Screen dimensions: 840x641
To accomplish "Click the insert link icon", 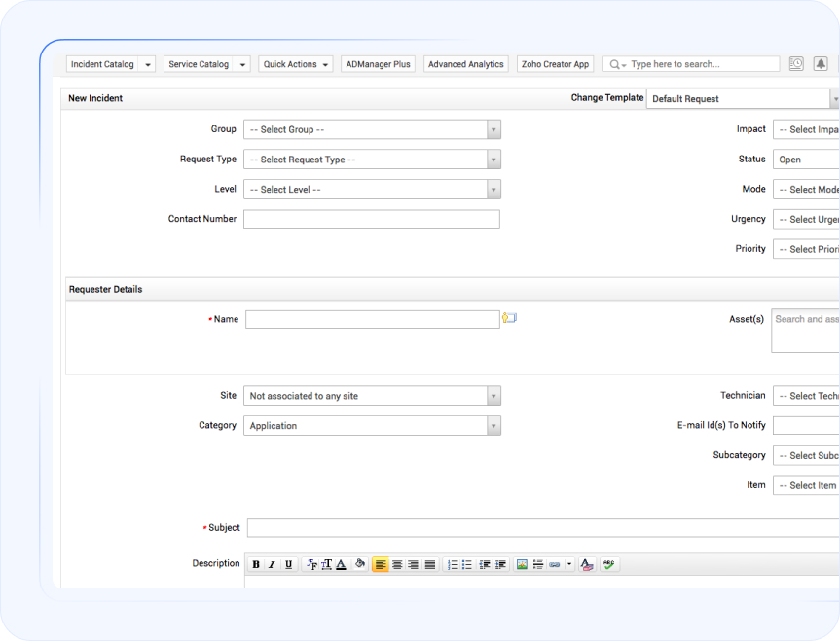I will 554,565.
